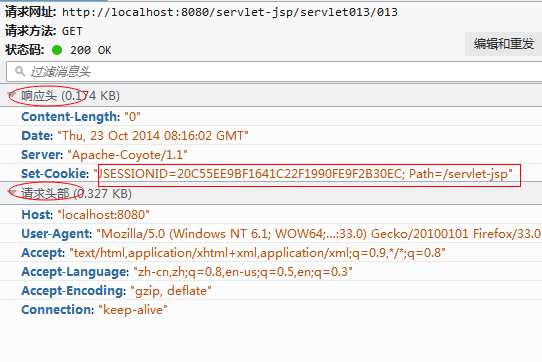Image resolution: width=542 pixels, height=362 pixels.
Task: Collapse the 请求头部 section triangle
Action: [x=12, y=192]
